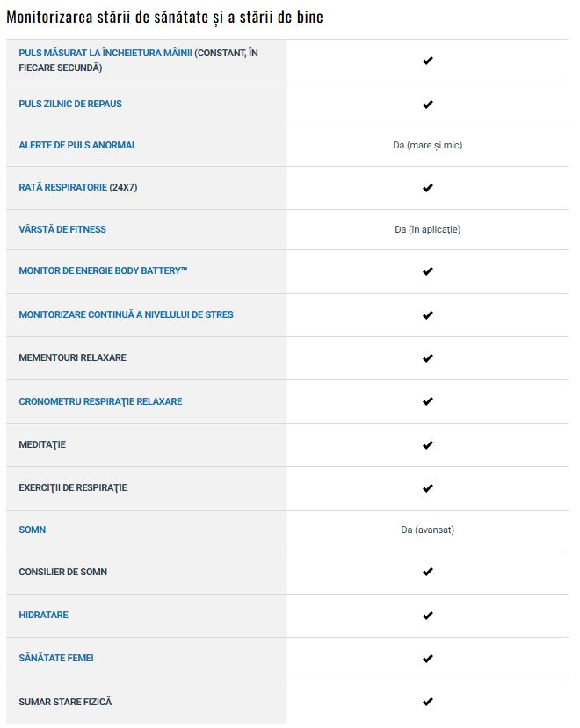Follow the SOMN link
580x728 pixels.
click(x=32, y=530)
